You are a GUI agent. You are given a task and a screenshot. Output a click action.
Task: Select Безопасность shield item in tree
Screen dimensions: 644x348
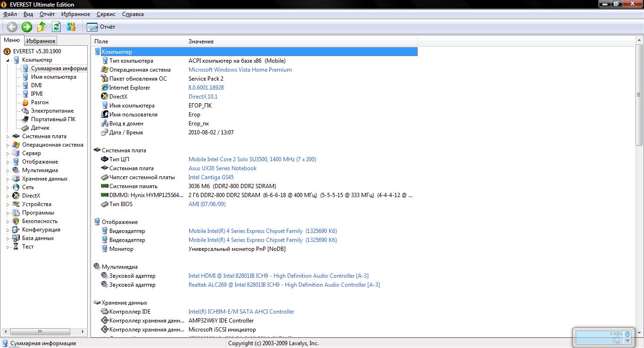coord(17,221)
